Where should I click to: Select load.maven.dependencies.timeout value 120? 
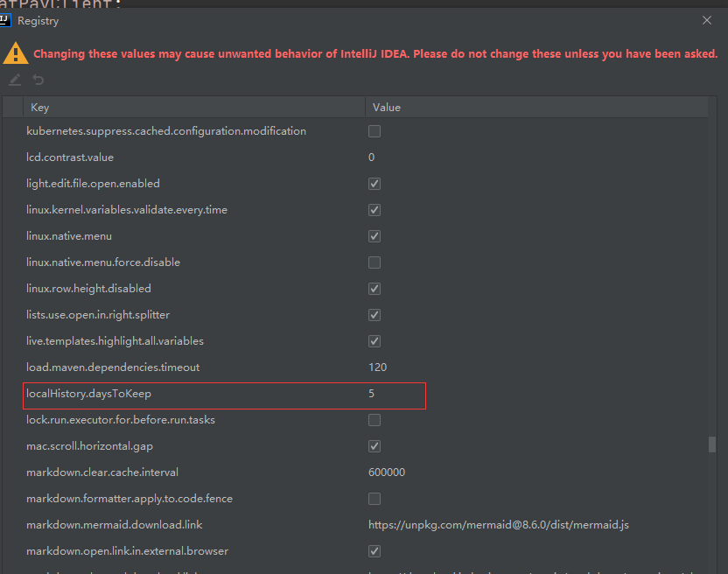coord(377,367)
